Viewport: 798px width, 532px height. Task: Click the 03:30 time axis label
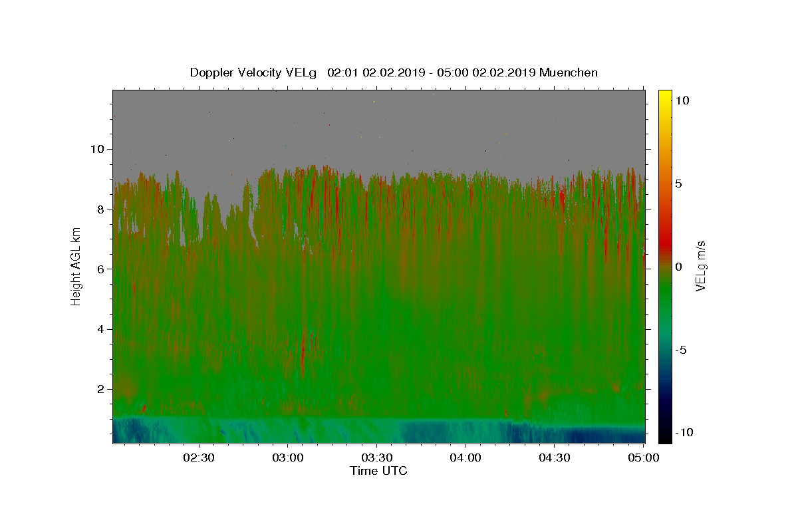coord(376,458)
